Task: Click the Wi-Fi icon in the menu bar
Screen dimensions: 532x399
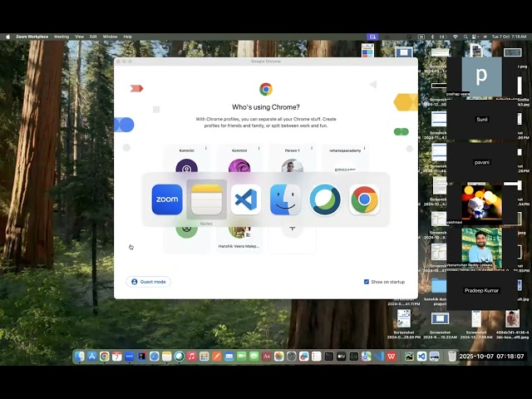Action: point(456,37)
